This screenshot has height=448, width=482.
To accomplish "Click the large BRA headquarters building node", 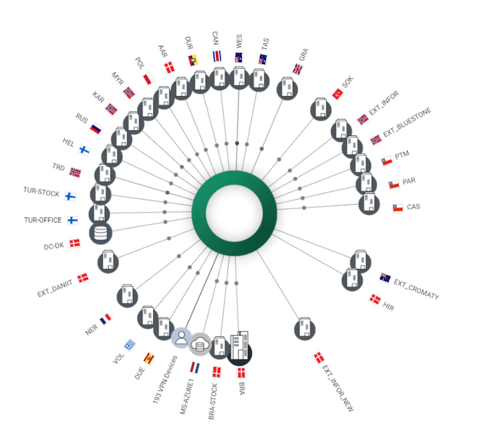I will 240,349.
